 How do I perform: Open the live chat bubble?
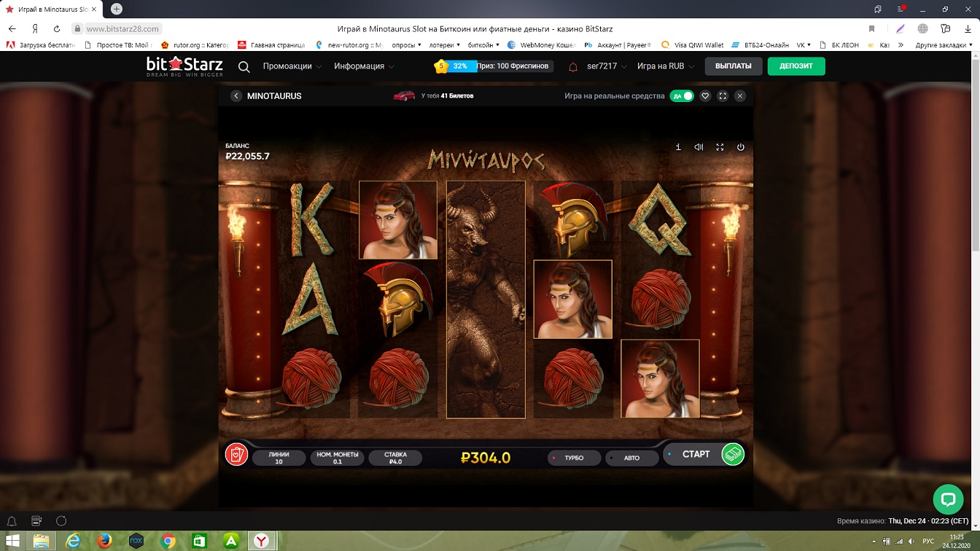point(948,499)
